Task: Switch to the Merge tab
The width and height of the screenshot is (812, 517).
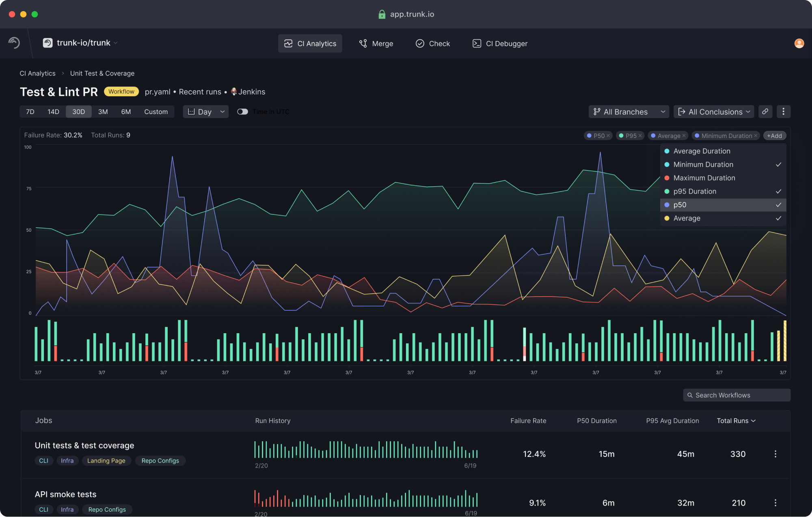Action: pos(376,43)
